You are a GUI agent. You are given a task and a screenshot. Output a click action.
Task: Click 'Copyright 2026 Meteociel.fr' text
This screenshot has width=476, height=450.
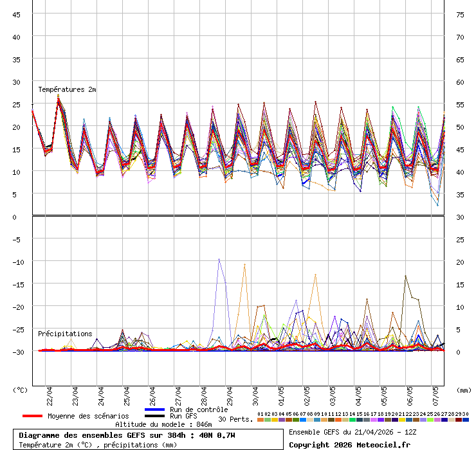click(x=349, y=444)
